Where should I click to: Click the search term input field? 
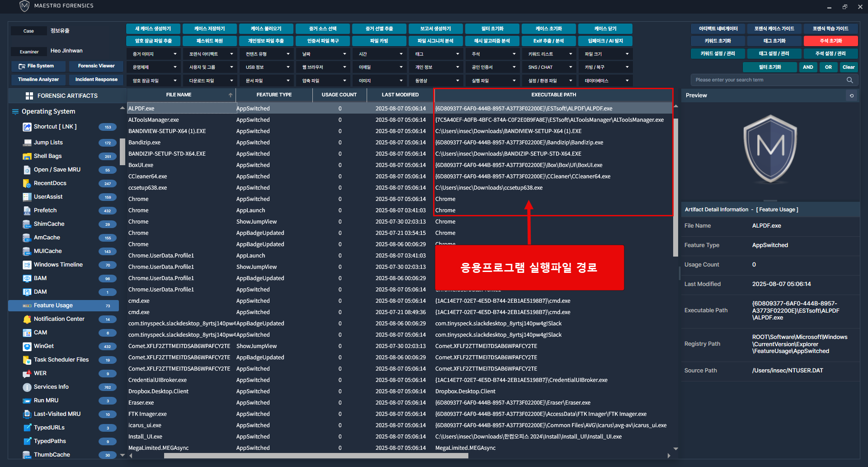[769, 80]
